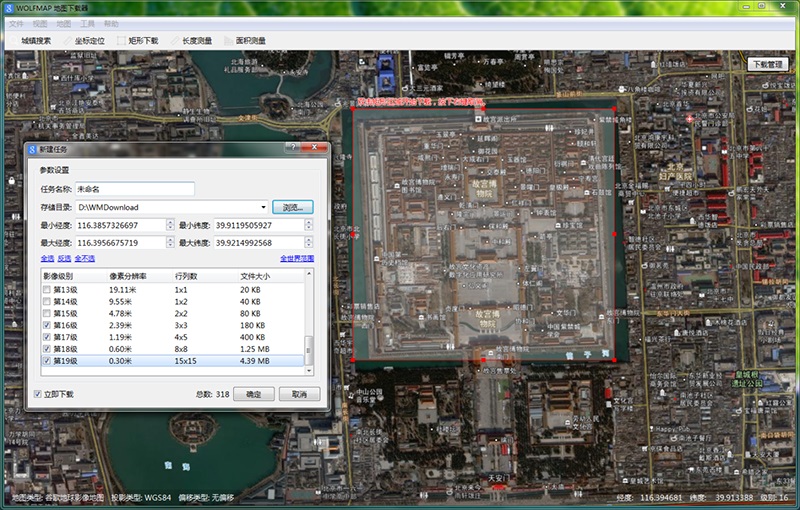Click the level list scroll-up arrow

point(309,274)
